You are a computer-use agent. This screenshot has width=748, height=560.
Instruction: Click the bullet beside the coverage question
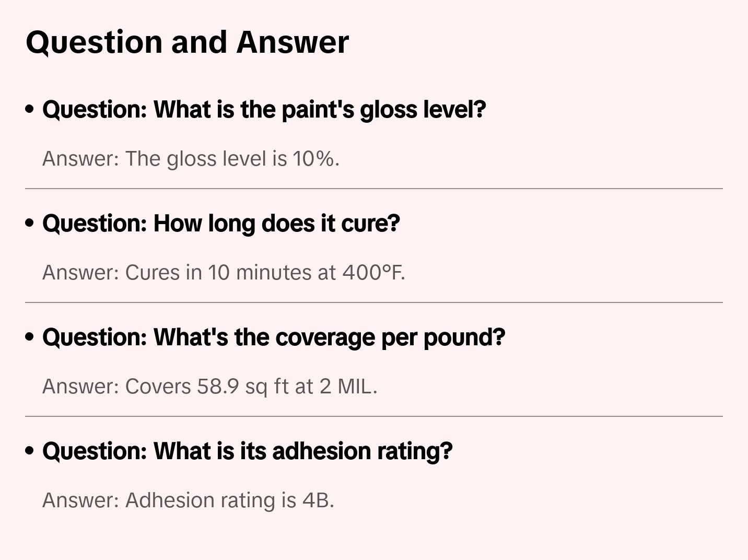tap(30, 337)
